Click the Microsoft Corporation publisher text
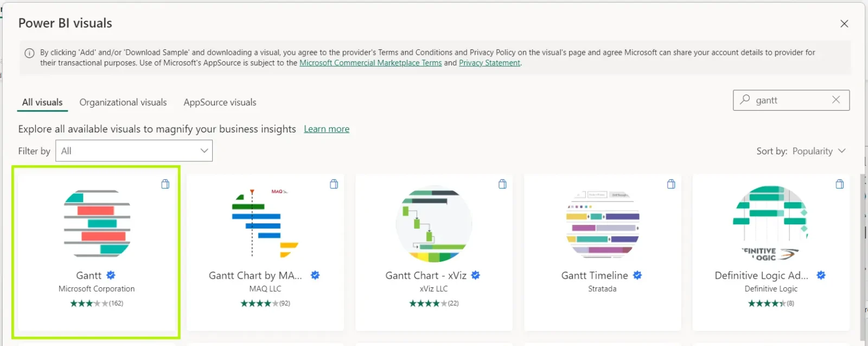Image resolution: width=868 pixels, height=346 pixels. click(97, 289)
